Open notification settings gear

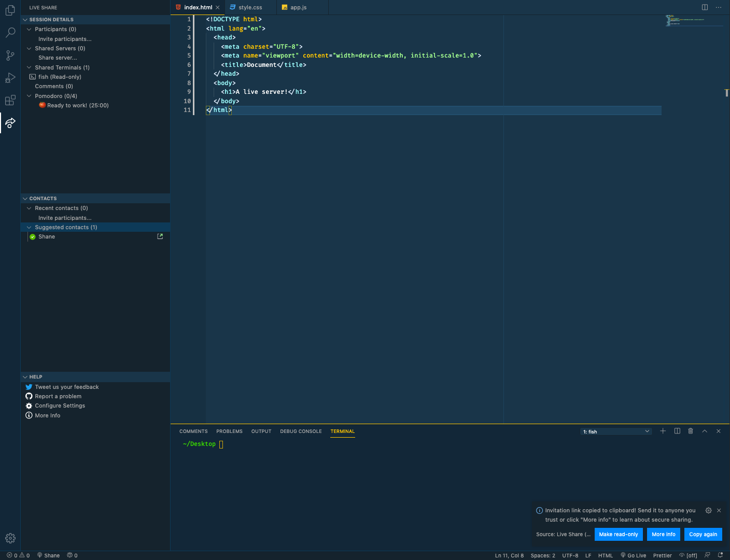(x=708, y=510)
